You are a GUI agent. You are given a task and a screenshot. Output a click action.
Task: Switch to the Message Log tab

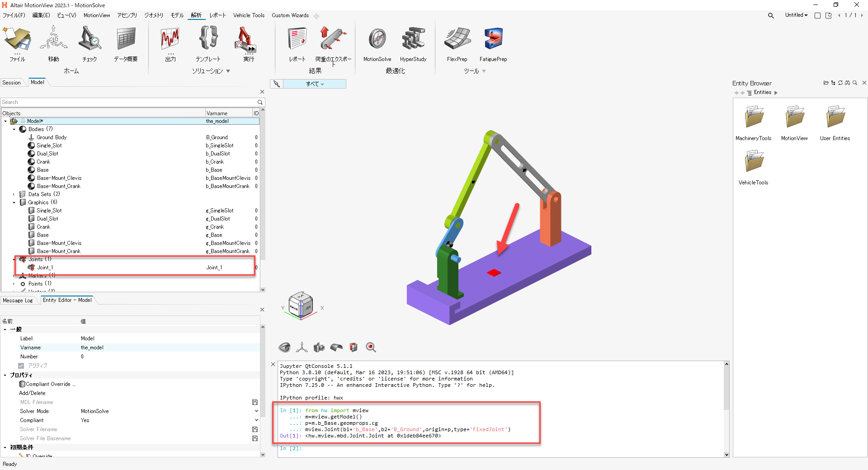tap(18, 301)
